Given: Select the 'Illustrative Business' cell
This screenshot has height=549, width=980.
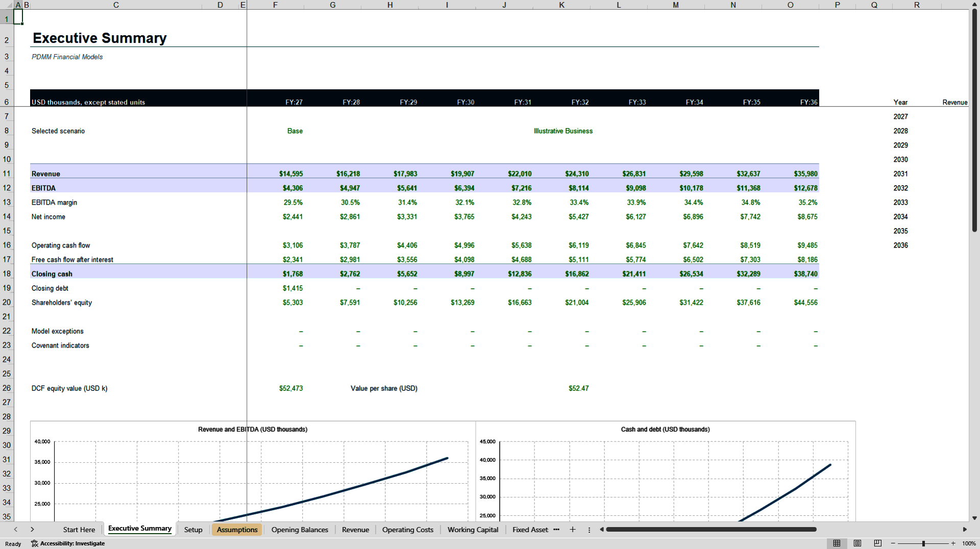Looking at the screenshot, I should coord(563,131).
